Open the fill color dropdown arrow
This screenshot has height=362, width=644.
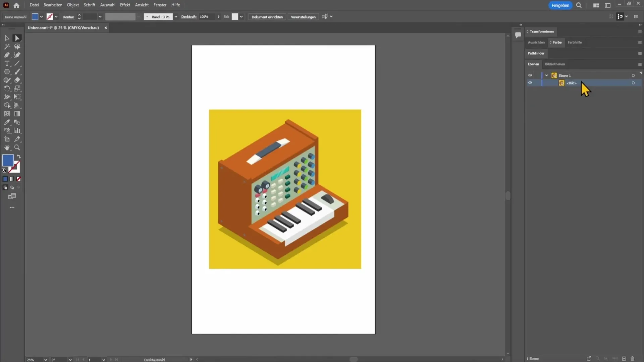click(x=41, y=17)
